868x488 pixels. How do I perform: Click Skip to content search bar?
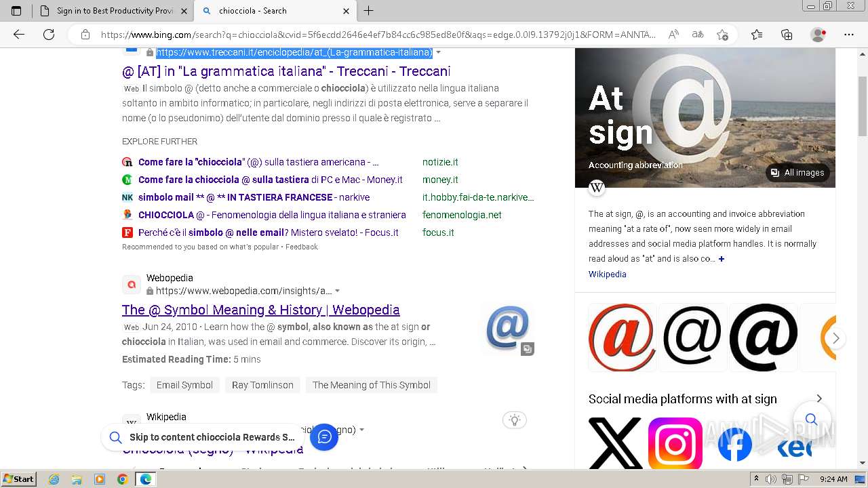(203, 437)
